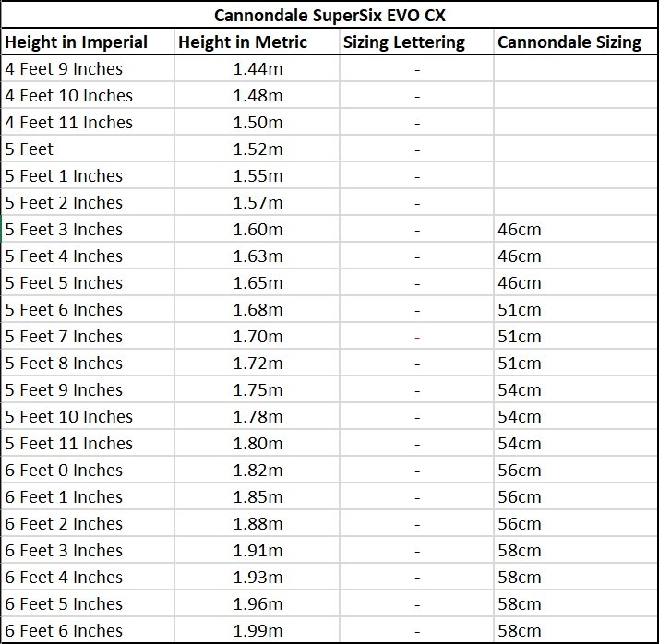Select the 1.99m cell
659x644 pixels.
(x=257, y=630)
